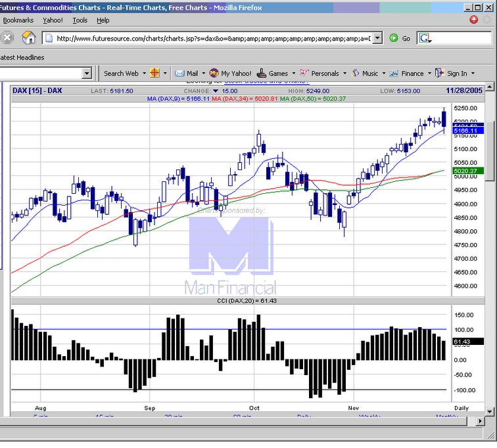The image size is (497, 448).
Task: Click the Music note icon
Action: pos(356,73)
